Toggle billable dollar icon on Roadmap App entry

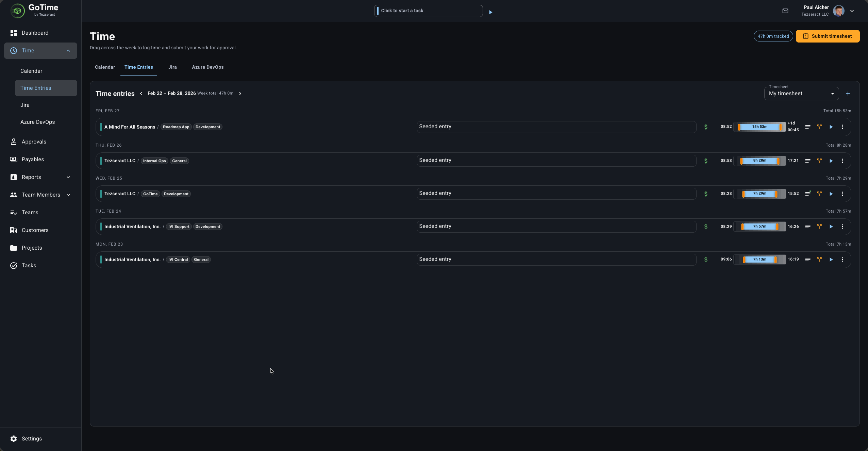click(x=706, y=127)
